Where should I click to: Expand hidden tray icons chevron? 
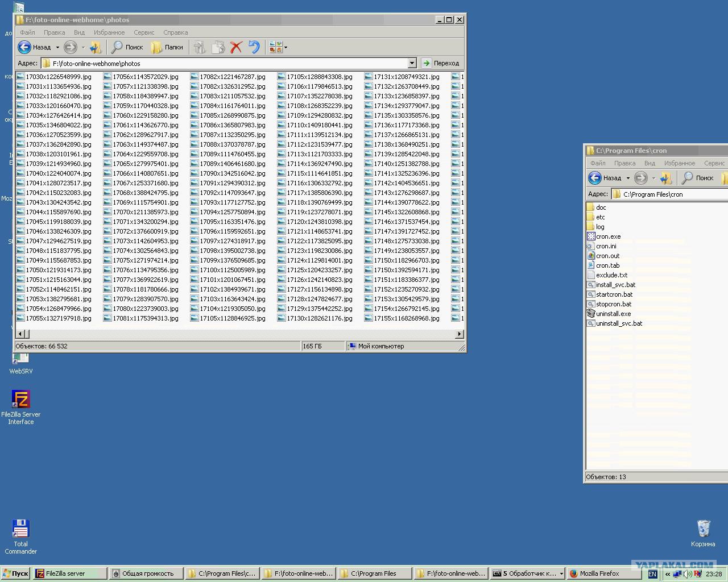pyautogui.click(x=668, y=574)
